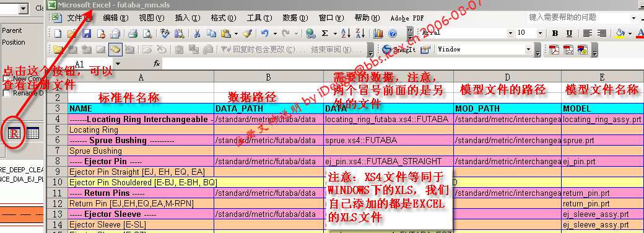Open the register file R button

[15, 133]
